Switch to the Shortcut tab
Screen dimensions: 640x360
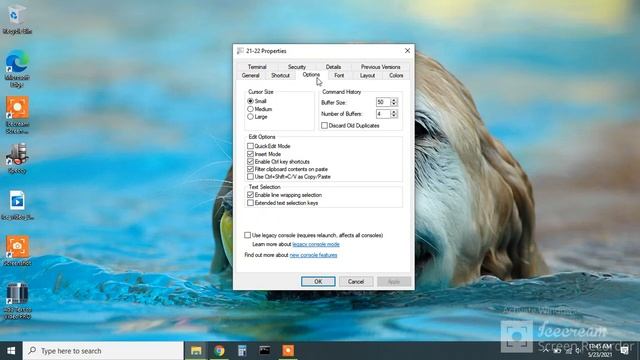[x=280, y=76]
